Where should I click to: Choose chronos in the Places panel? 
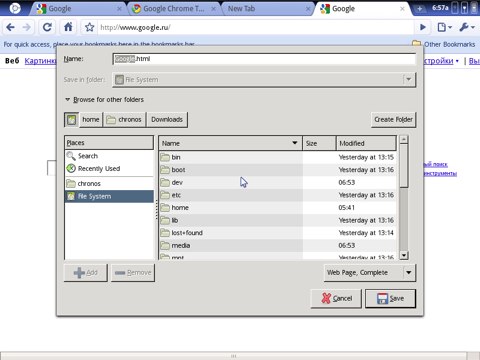coord(109,183)
